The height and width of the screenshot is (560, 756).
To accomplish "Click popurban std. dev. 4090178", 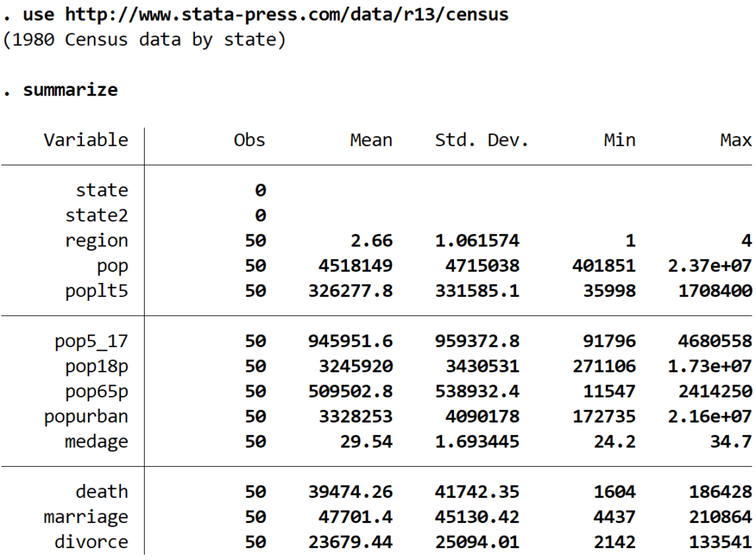I will click(x=483, y=416).
